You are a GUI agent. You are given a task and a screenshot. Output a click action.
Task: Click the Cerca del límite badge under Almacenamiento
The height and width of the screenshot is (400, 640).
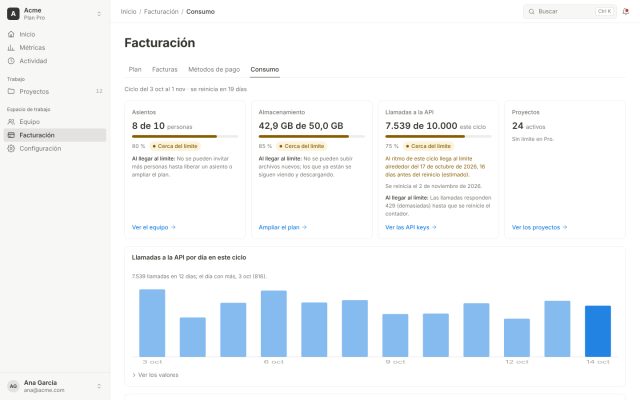(x=301, y=146)
